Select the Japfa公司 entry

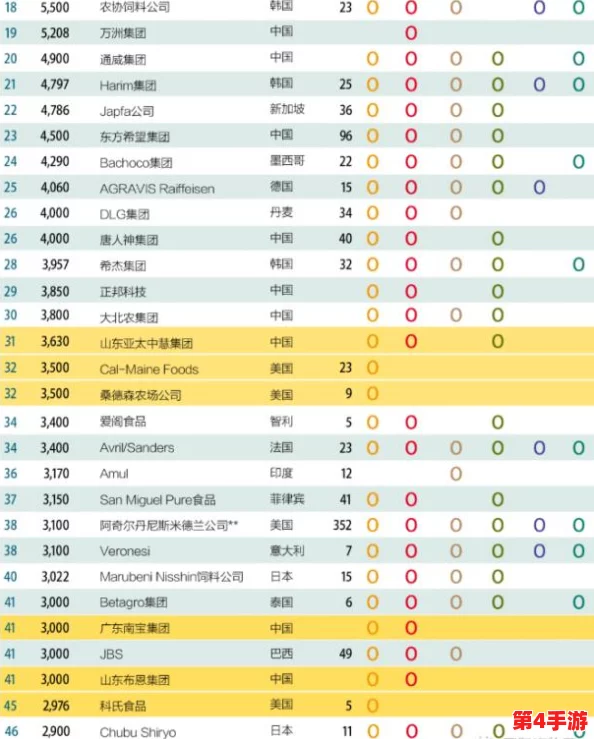[x=127, y=111]
